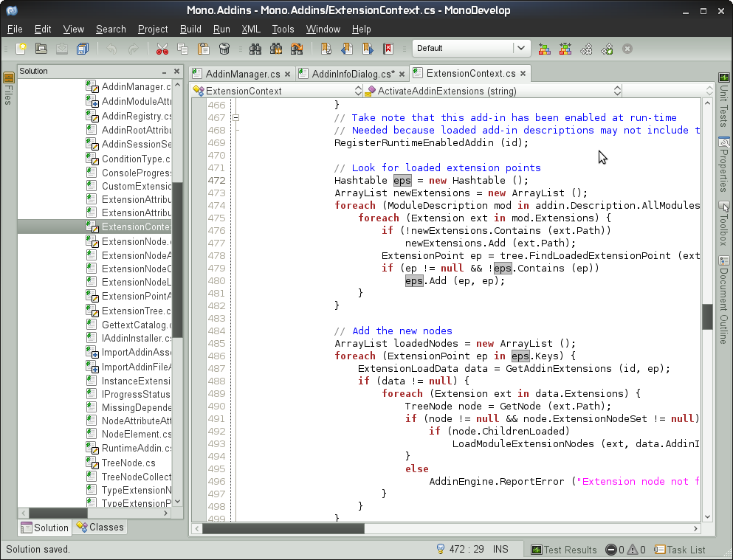This screenshot has width=733, height=560.
Task: Click the Find binoculars icon in toolbar
Action: [255, 49]
